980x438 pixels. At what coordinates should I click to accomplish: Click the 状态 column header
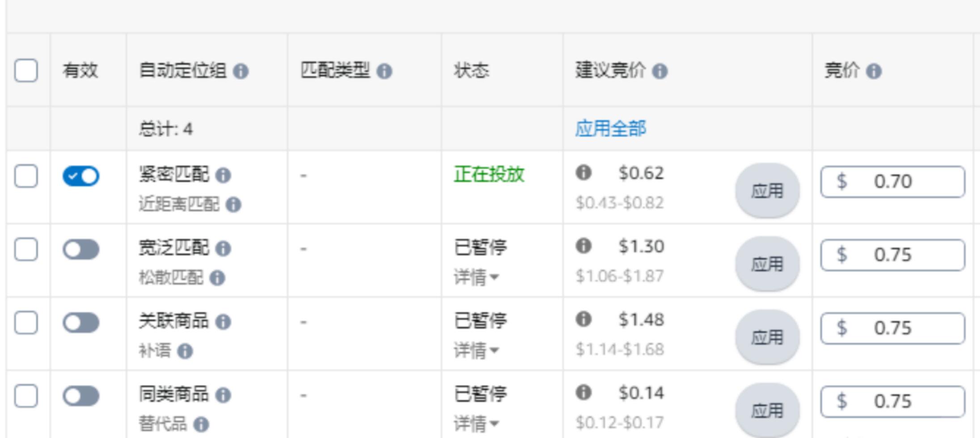tap(471, 71)
